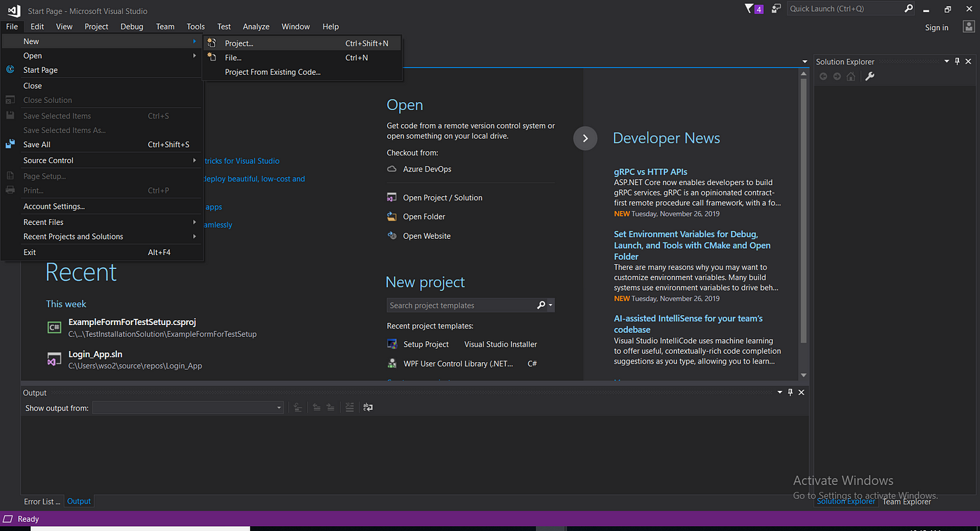Open the Send Feedback icon
The image size is (980, 531).
(776, 8)
